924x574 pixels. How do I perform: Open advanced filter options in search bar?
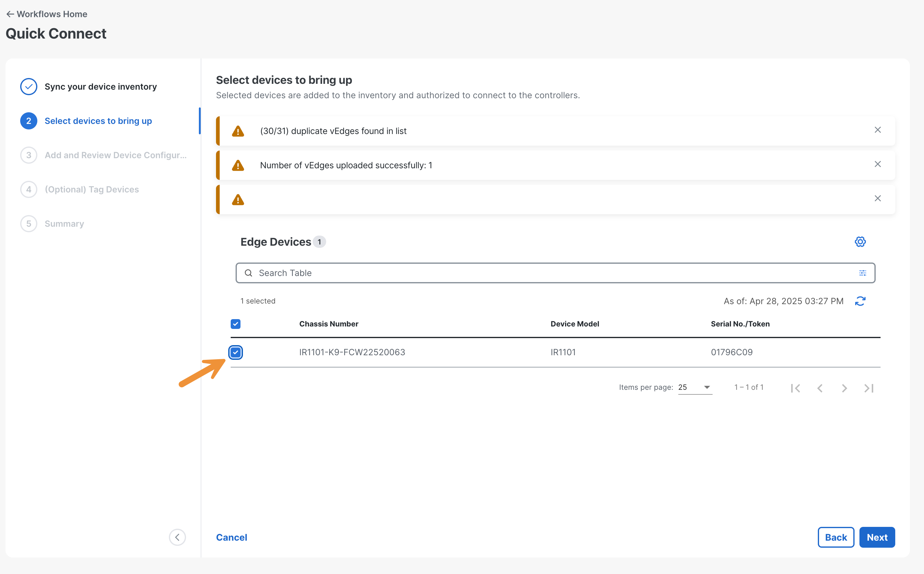click(x=863, y=273)
